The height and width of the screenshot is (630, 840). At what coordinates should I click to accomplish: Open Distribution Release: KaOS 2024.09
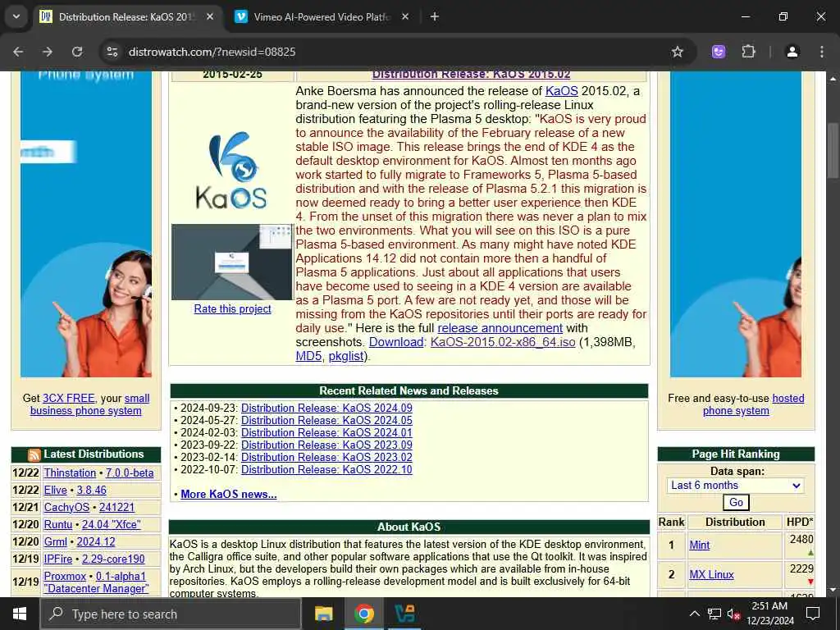coord(326,408)
